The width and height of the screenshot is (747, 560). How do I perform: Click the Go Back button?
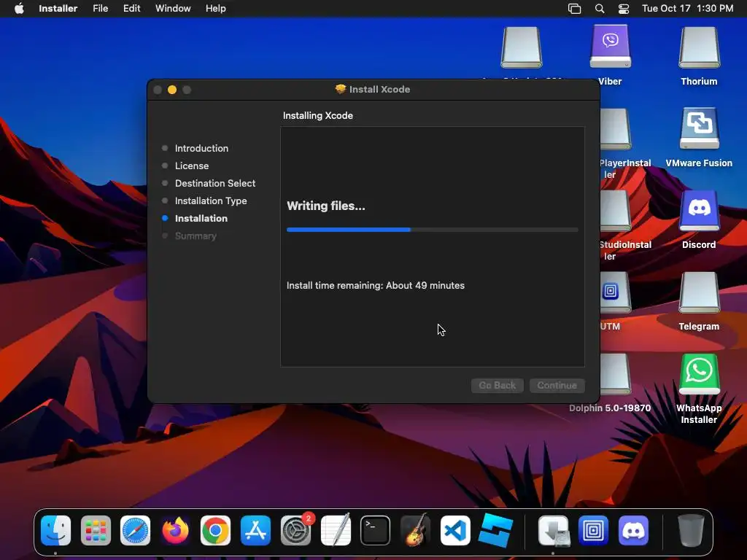498,385
